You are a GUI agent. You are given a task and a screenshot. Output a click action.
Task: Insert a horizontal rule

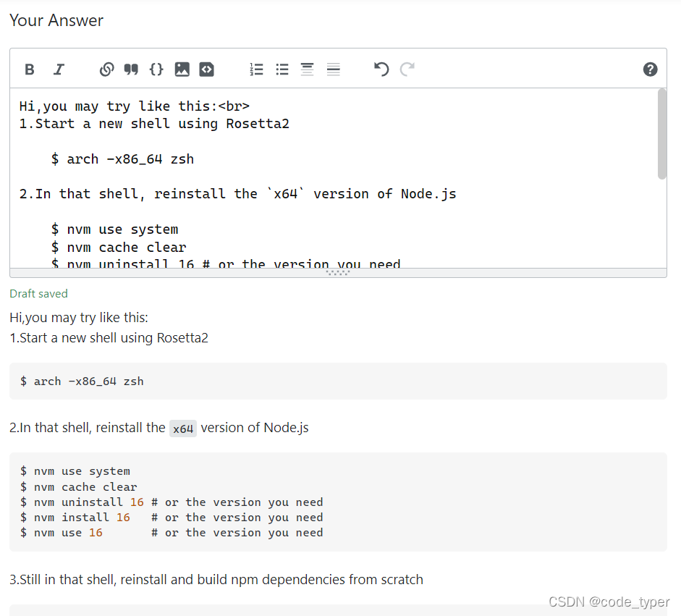coord(333,69)
